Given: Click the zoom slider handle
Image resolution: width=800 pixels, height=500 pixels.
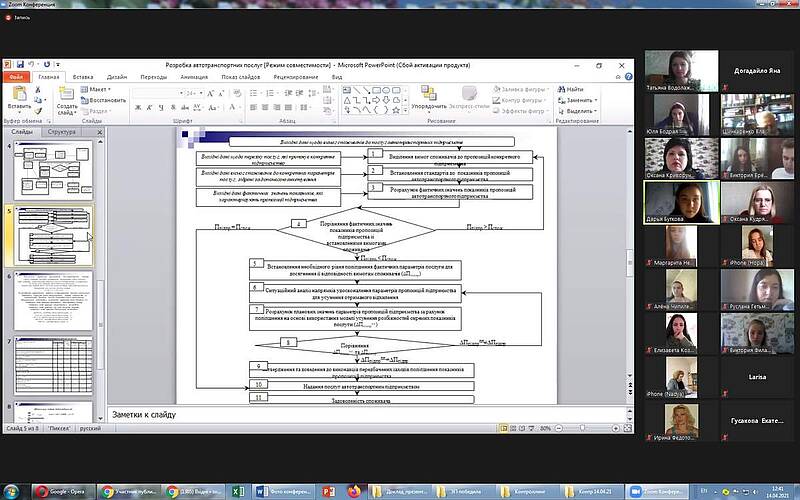Looking at the screenshot, I should 582,428.
